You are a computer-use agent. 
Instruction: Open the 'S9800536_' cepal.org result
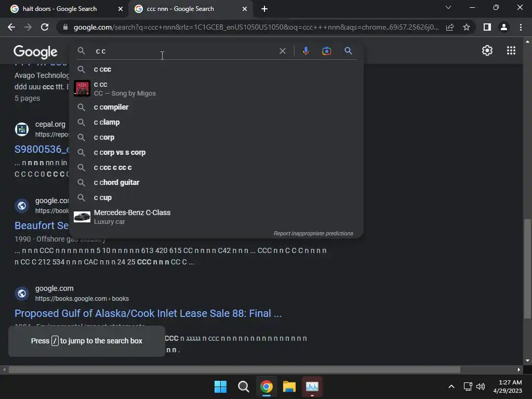[x=42, y=149]
